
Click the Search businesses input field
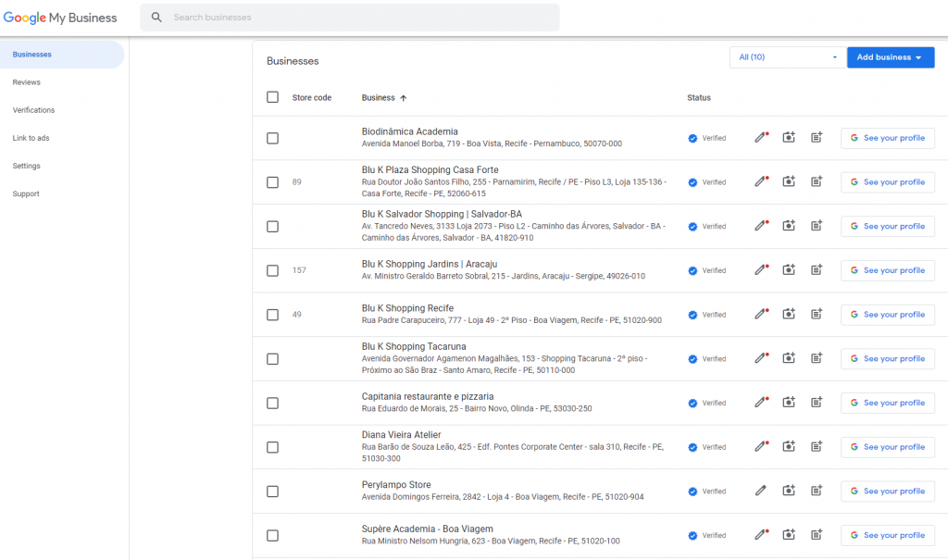[350, 17]
